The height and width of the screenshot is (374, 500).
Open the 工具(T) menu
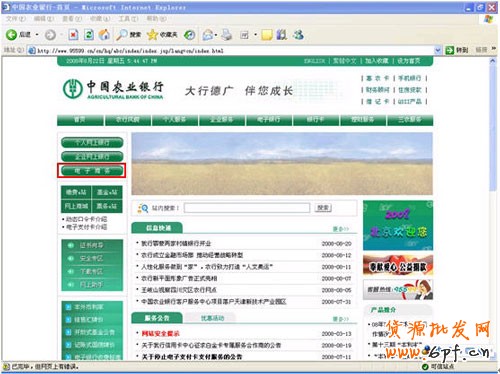click(128, 18)
